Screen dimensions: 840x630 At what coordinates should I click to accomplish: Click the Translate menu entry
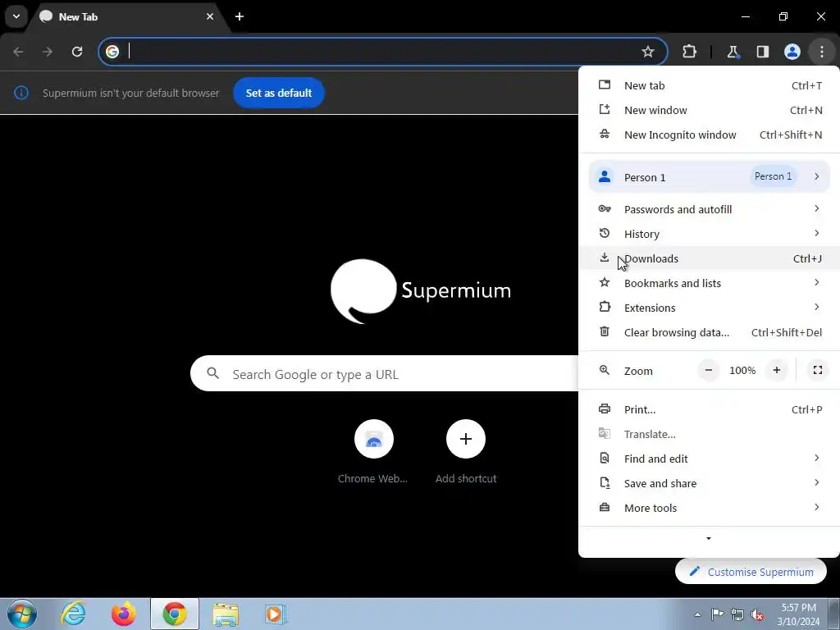710,435
